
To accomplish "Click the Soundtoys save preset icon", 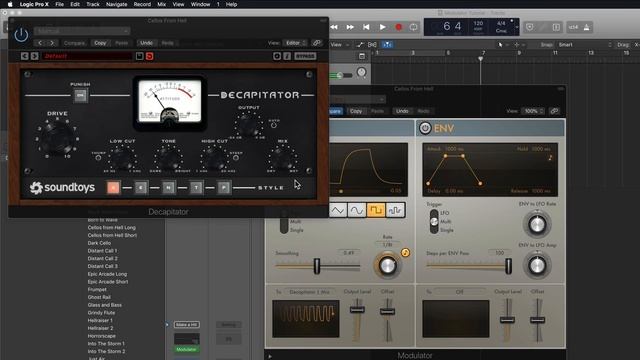I will 140,56.
